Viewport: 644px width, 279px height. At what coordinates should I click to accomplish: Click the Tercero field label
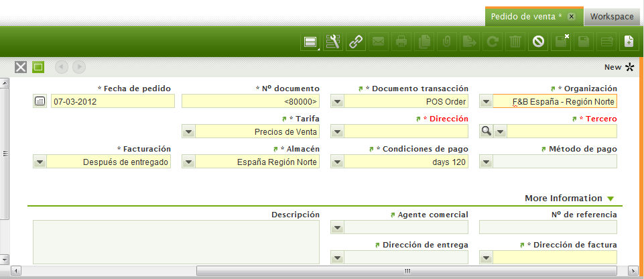pos(600,119)
